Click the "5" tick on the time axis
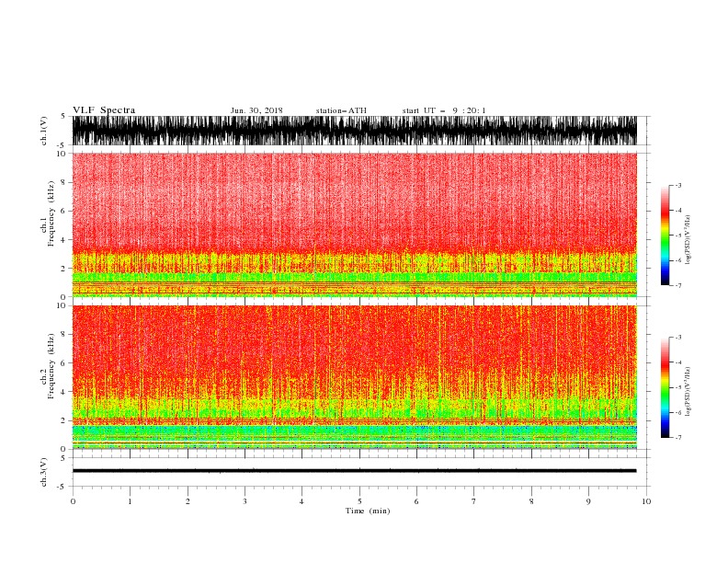The image size is (728, 563). tap(359, 501)
